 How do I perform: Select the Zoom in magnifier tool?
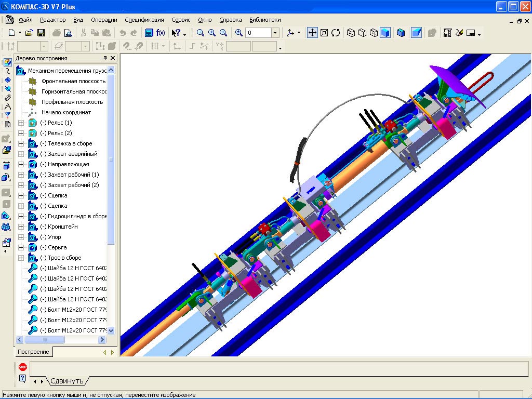click(212, 33)
